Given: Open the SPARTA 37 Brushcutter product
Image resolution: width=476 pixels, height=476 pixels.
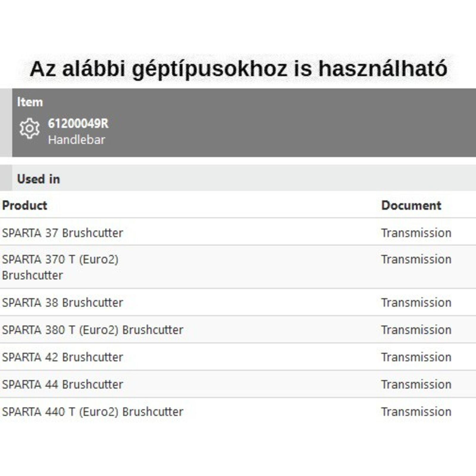Looking at the screenshot, I should [62, 233].
